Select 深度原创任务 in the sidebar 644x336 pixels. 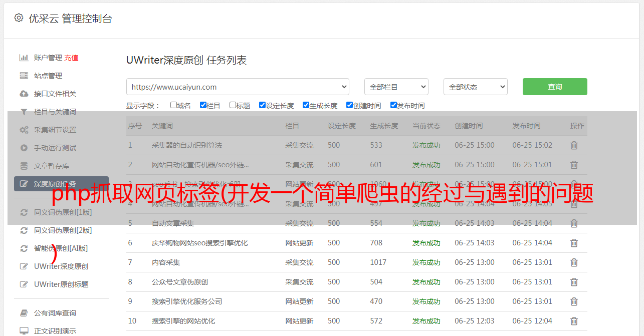[x=61, y=184]
